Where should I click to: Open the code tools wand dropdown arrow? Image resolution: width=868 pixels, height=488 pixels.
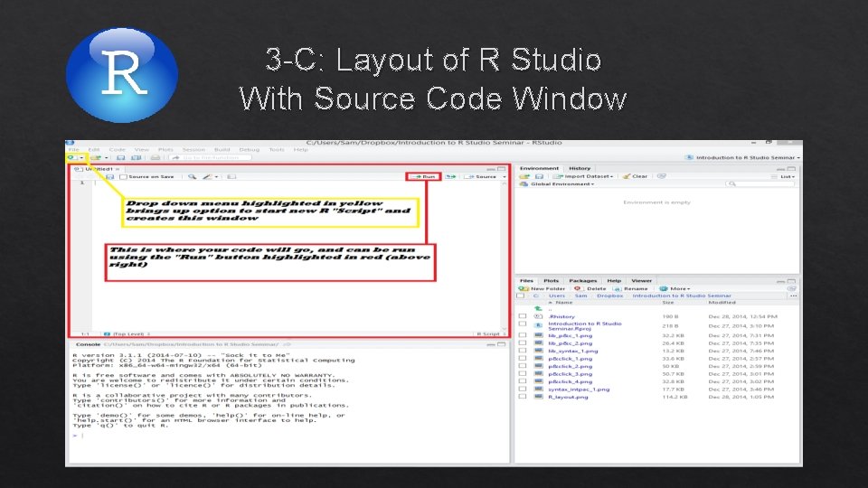pyautogui.click(x=216, y=176)
